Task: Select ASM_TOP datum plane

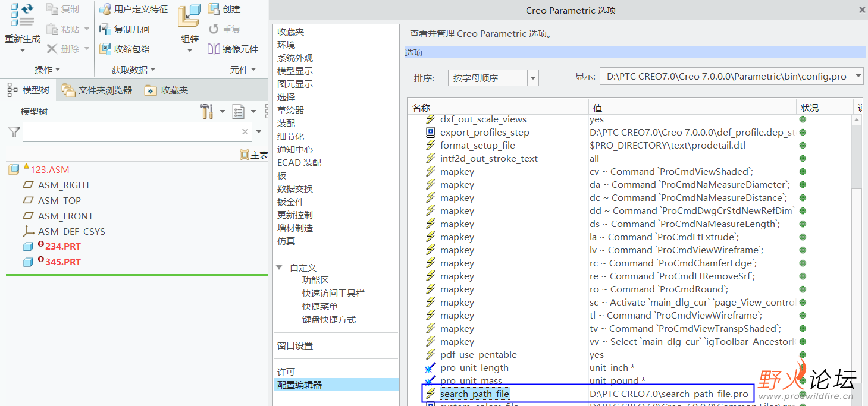Action: (x=59, y=200)
